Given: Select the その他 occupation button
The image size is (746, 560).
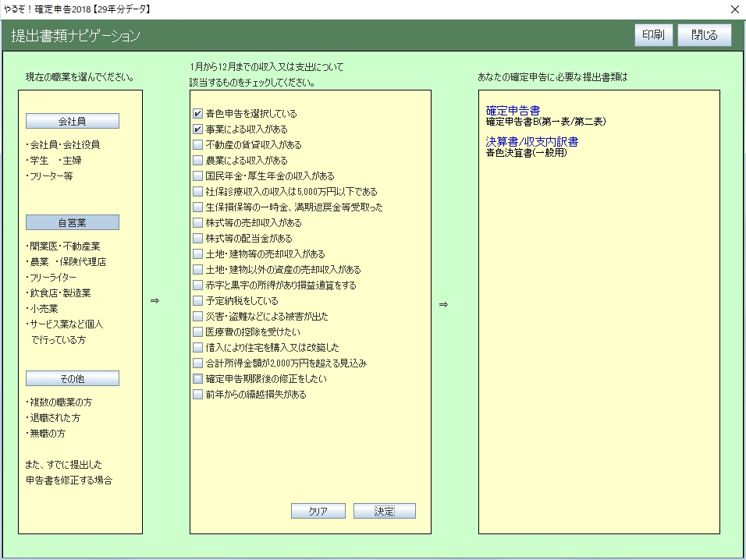Looking at the screenshot, I should (73, 378).
